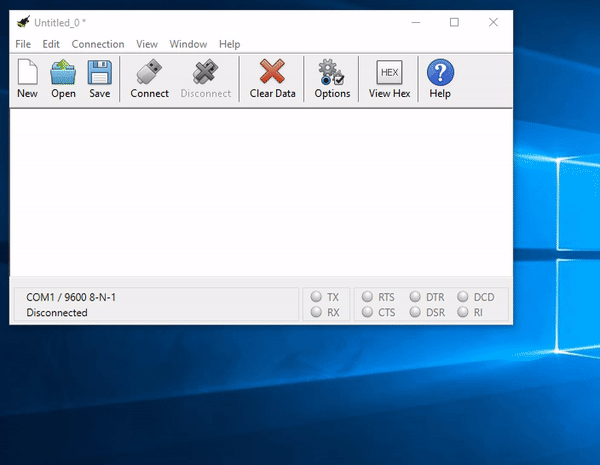Image resolution: width=600 pixels, height=465 pixels.
Task: Toggle the DTR signal indicator
Action: click(415, 297)
